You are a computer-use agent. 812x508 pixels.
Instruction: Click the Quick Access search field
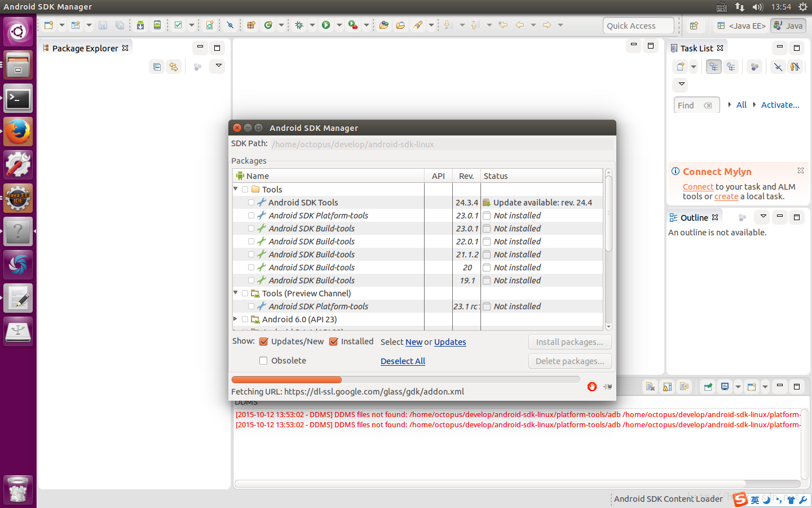[x=638, y=25]
